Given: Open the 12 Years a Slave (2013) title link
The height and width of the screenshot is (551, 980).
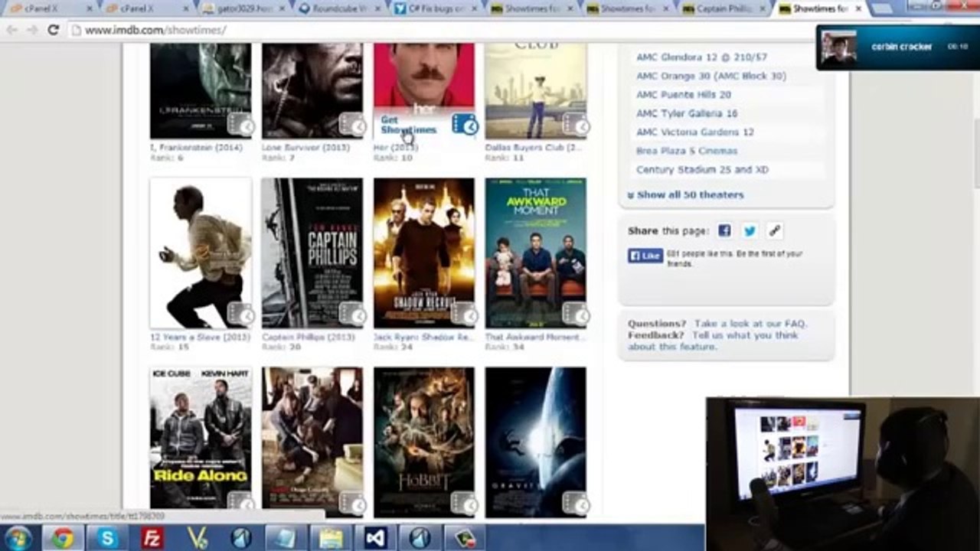Looking at the screenshot, I should [200, 337].
